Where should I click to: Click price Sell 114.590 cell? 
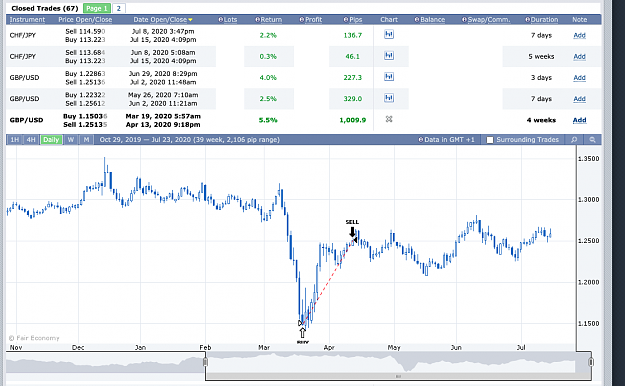point(85,31)
